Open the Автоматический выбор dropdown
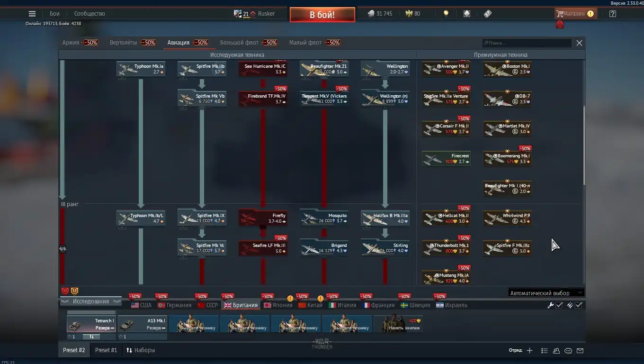Image resolution: width=644 pixels, height=364 pixels. 546,293
